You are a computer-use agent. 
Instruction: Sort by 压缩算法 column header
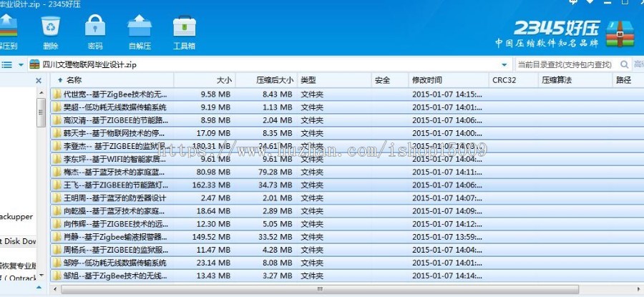575,80
